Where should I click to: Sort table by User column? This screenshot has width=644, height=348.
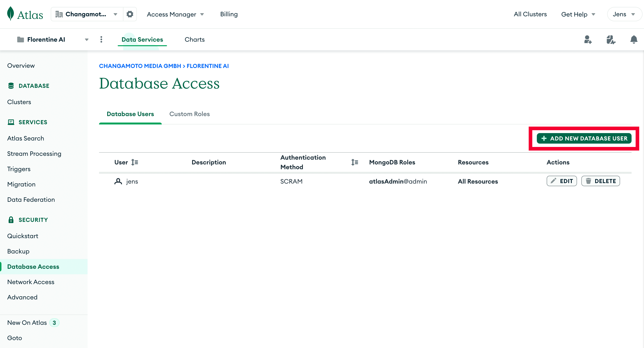coord(134,162)
